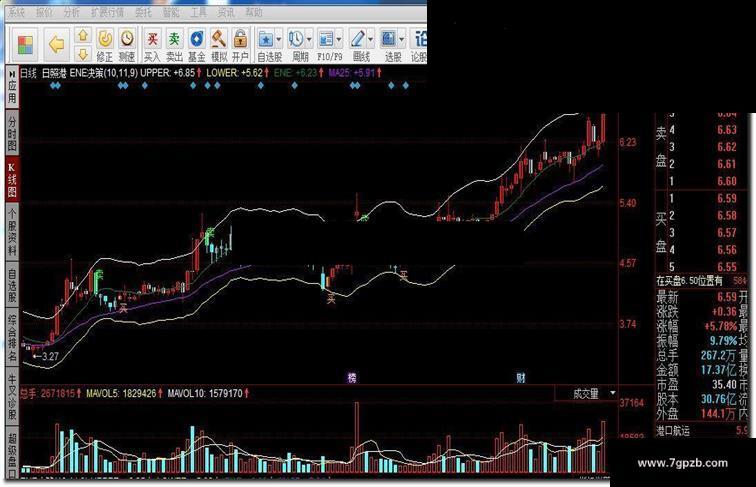Image resolution: width=756 pixels, height=487 pixels.
Task: Open the 委托 menu
Action: pyautogui.click(x=143, y=12)
